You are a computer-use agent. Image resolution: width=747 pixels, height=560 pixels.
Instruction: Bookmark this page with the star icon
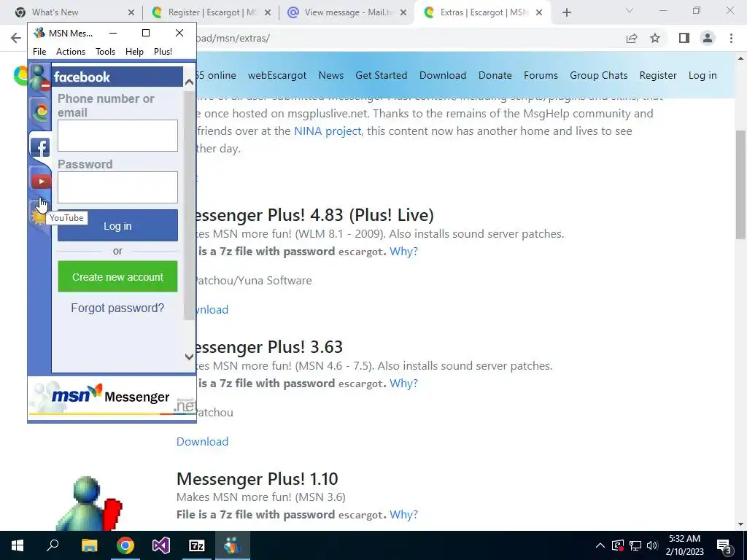655,38
